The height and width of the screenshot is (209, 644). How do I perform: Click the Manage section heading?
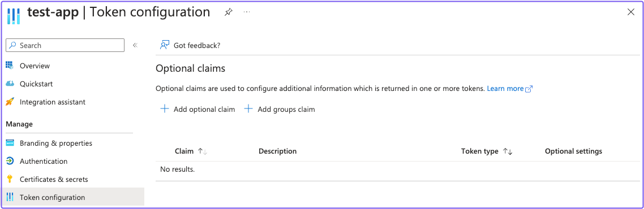[x=19, y=124]
